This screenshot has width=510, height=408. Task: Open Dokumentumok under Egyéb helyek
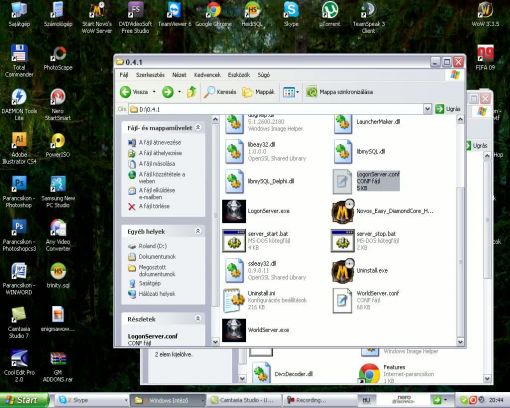157,257
